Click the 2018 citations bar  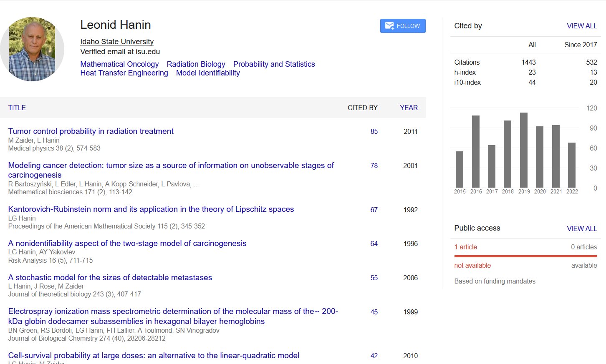coord(508,154)
